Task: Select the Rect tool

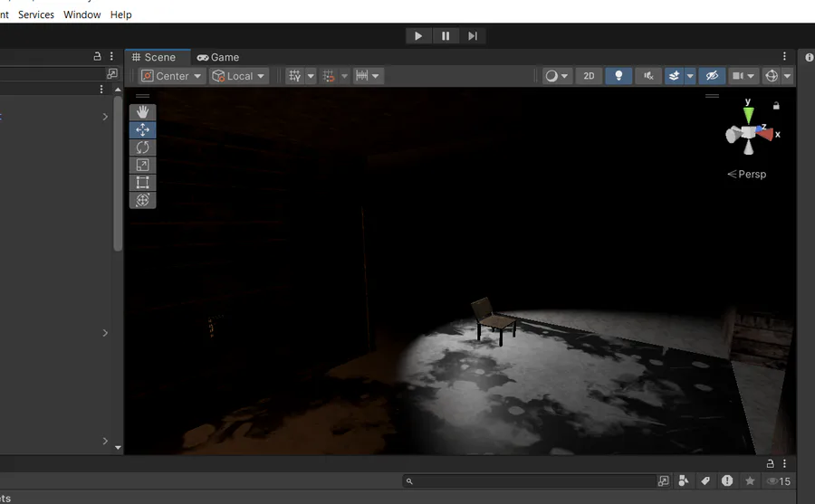Action: click(142, 183)
